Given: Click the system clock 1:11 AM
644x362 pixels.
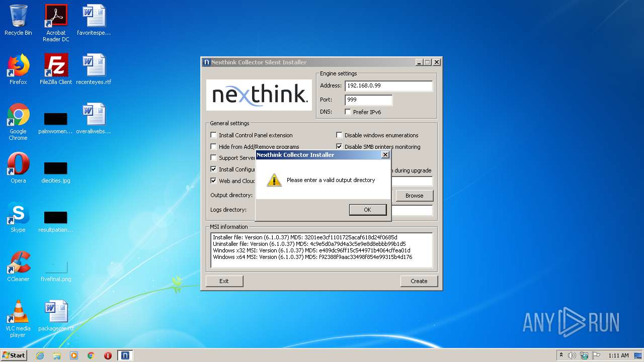Looking at the screenshot, I should click(618, 355).
